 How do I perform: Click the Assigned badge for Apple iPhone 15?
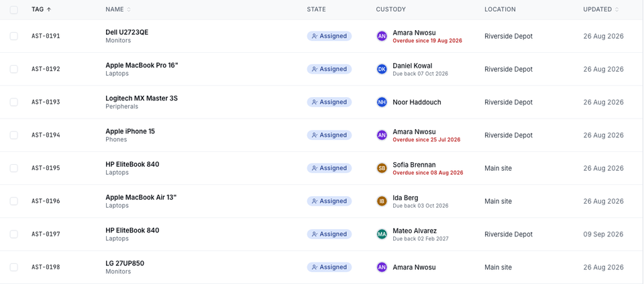coord(329,135)
